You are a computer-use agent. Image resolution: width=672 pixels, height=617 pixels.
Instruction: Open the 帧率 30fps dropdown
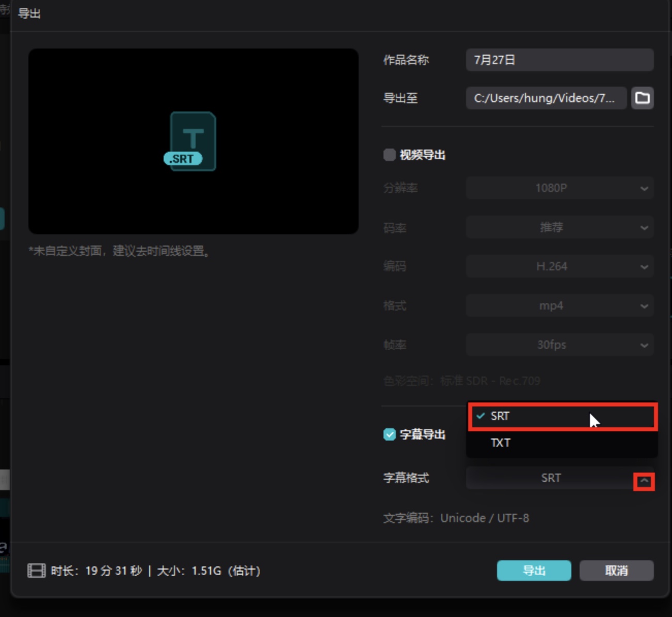coord(560,345)
